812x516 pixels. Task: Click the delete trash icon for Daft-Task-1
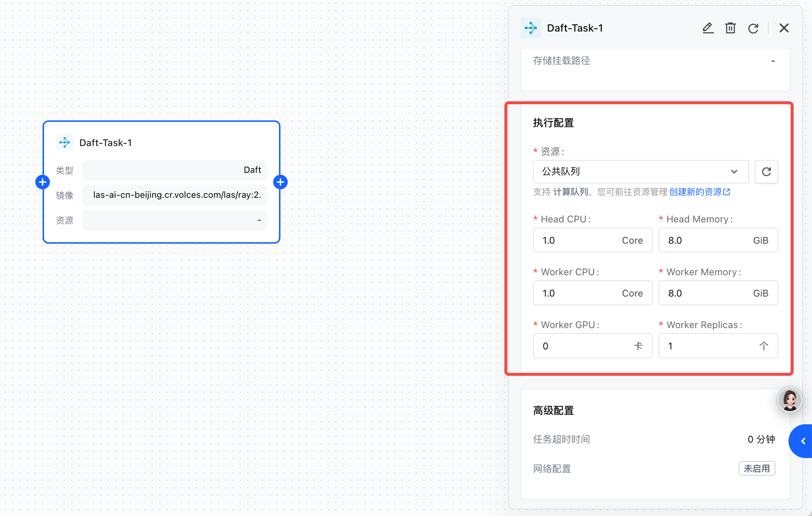[x=731, y=28]
